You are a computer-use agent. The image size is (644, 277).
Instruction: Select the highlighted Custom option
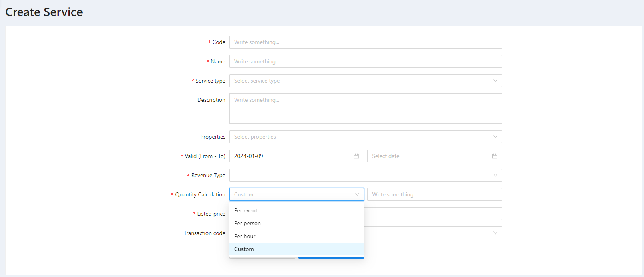point(244,249)
